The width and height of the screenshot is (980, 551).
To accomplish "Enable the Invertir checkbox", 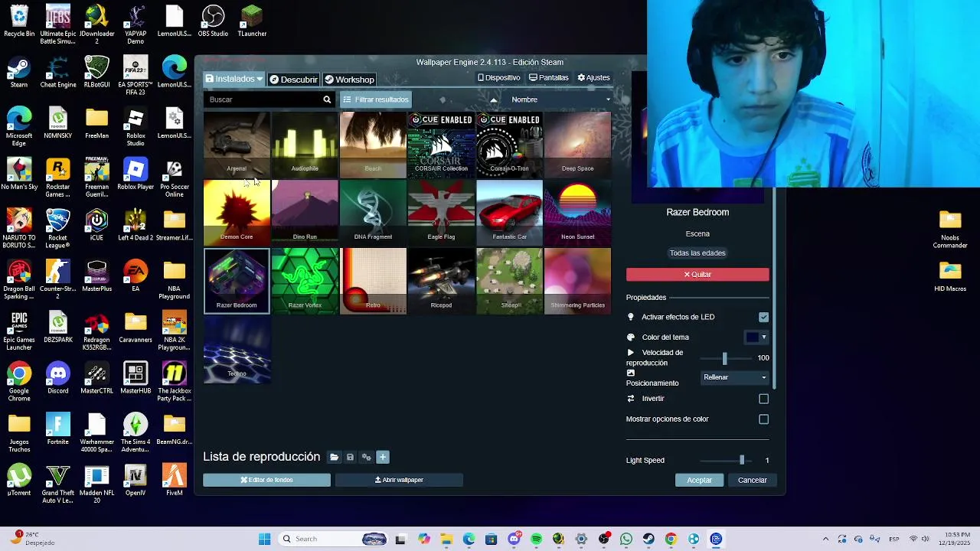I will click(x=763, y=399).
